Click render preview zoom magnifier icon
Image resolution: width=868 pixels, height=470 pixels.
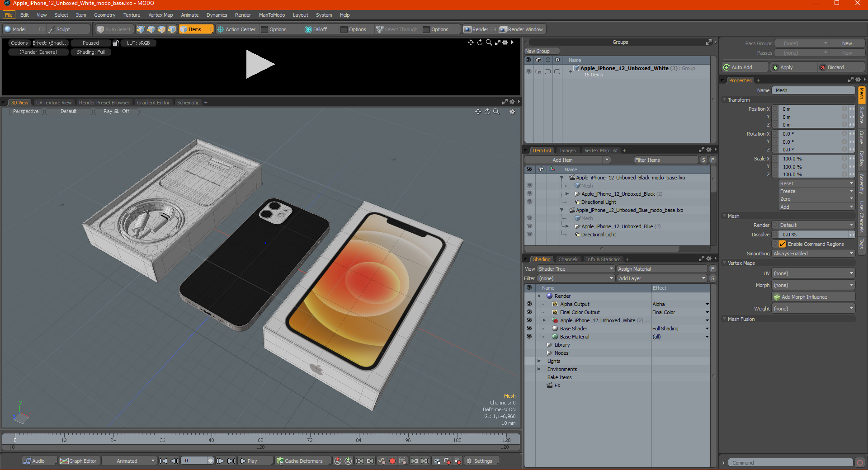click(x=489, y=42)
